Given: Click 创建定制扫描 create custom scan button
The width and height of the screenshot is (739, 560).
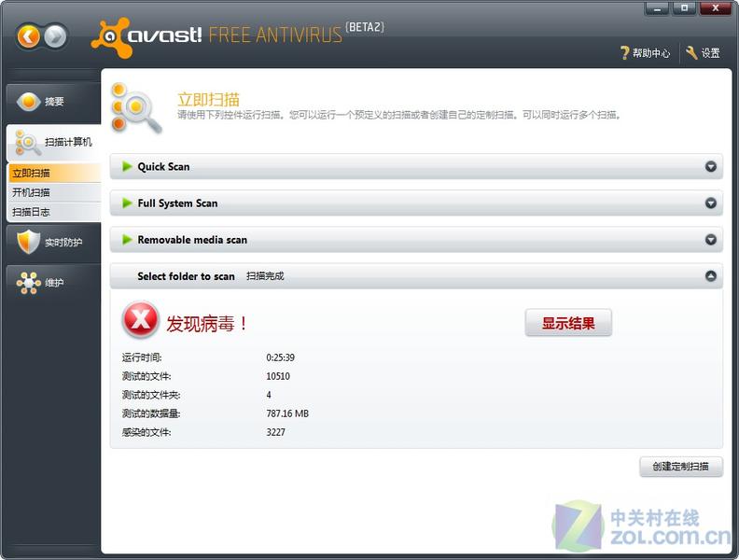Looking at the screenshot, I should point(680,466).
